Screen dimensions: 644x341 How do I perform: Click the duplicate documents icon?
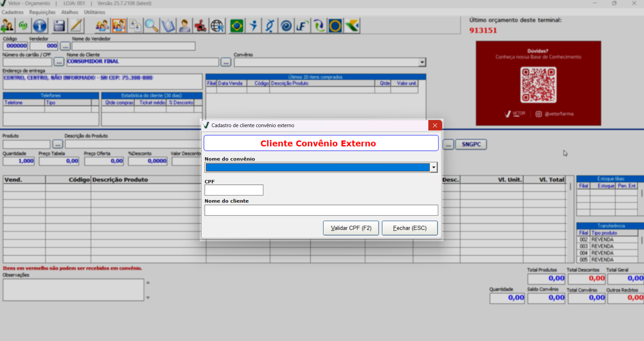(x=135, y=26)
